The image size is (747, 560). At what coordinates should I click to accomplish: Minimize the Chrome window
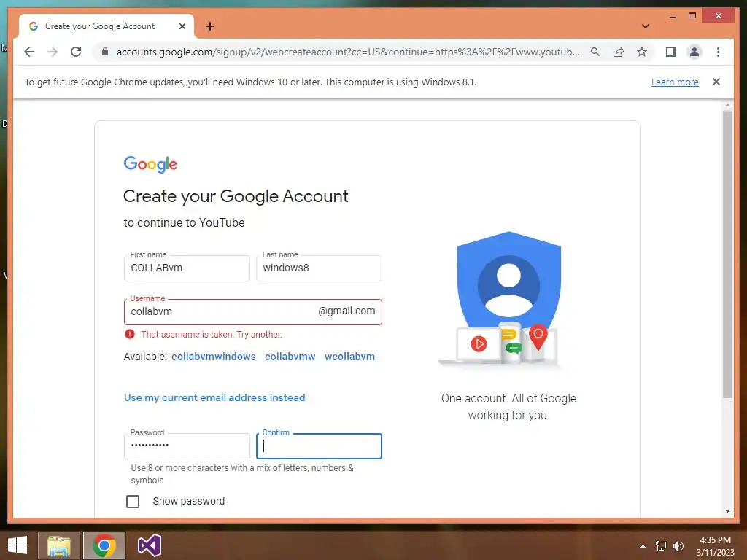click(x=673, y=16)
